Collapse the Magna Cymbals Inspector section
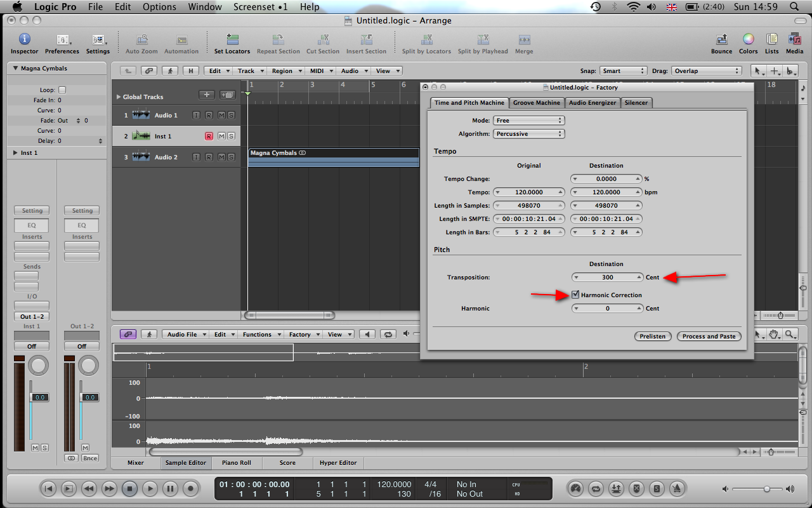Viewport: 812px width, 508px height. [15, 68]
